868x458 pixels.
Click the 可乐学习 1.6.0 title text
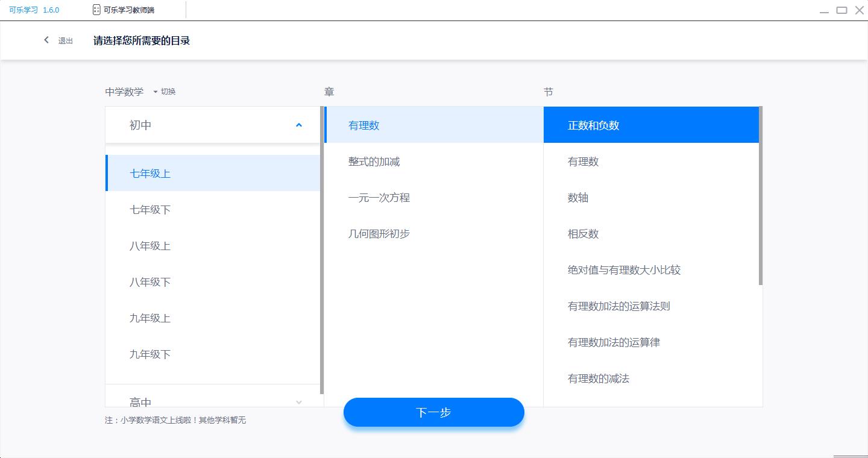point(34,10)
